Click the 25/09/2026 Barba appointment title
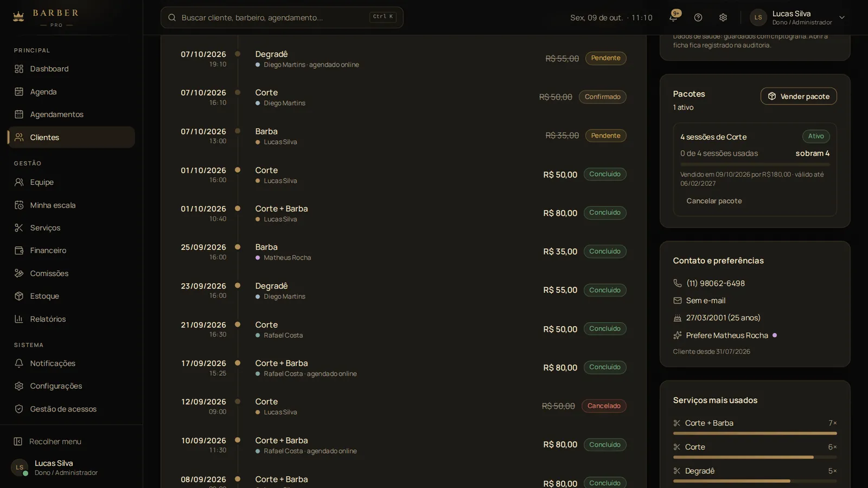 click(266, 247)
